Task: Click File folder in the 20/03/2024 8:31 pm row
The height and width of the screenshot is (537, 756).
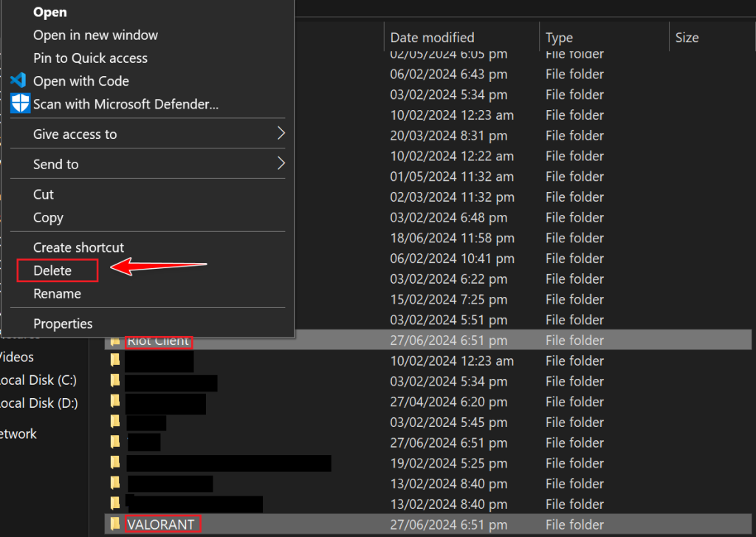Action: click(574, 136)
